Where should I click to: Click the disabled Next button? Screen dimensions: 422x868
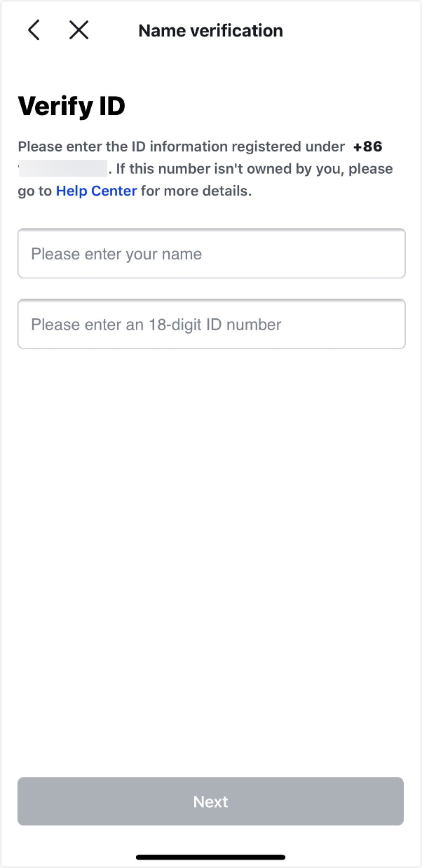pos(211,801)
